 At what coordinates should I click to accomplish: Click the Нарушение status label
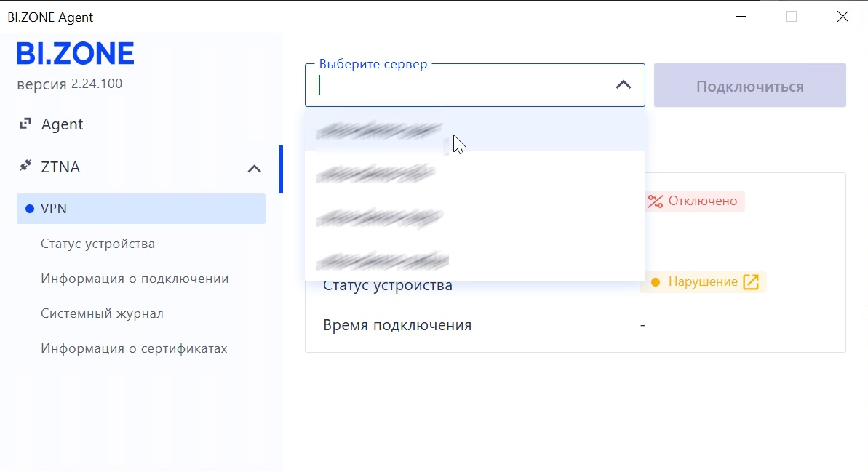pos(703,281)
